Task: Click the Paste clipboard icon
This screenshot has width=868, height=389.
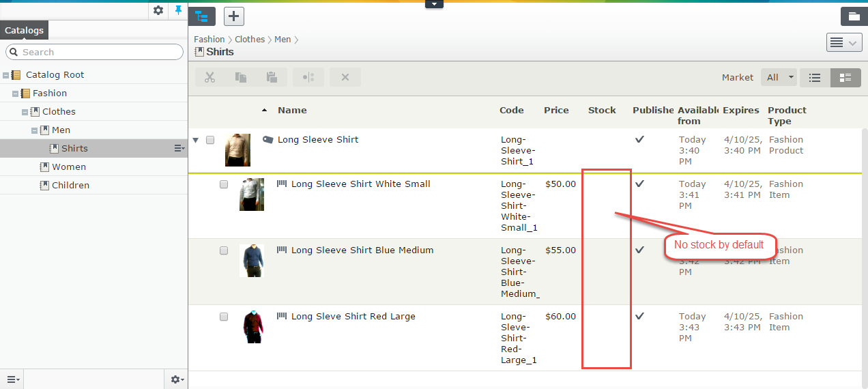Action: 272,77
